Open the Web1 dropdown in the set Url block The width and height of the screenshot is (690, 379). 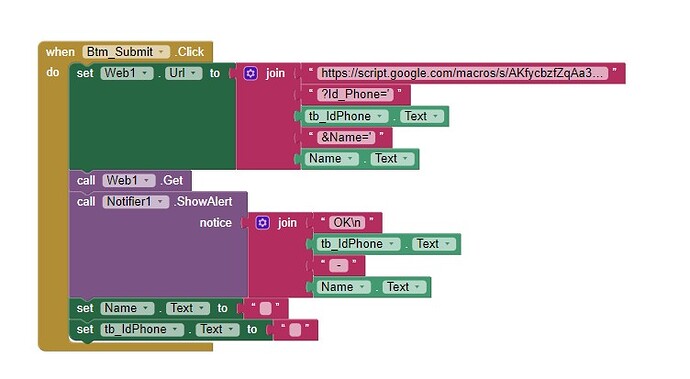tap(127, 73)
